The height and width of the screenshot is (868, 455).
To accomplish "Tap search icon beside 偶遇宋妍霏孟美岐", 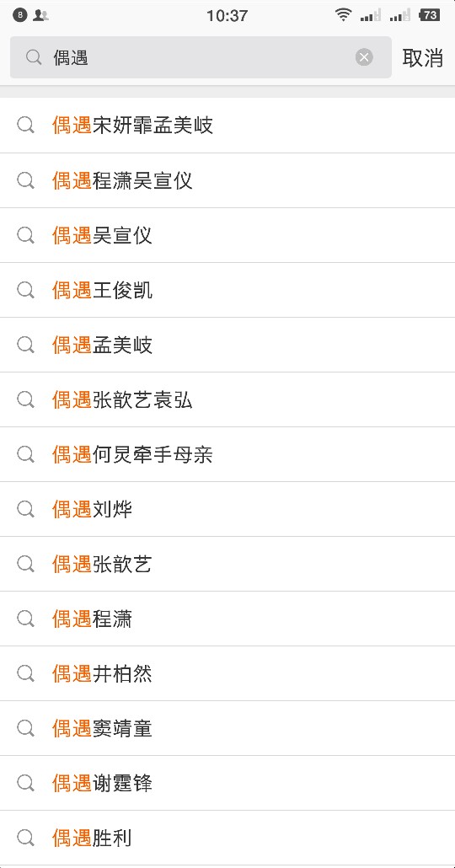I will [x=25, y=126].
